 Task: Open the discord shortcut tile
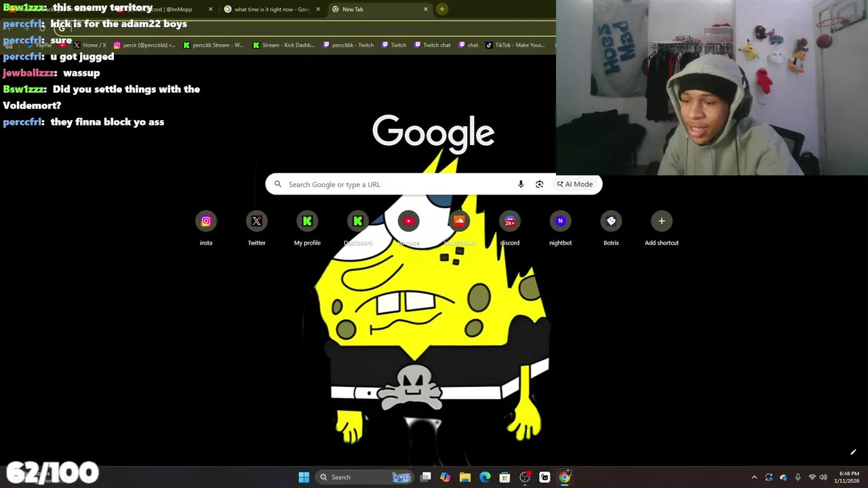[510, 228]
